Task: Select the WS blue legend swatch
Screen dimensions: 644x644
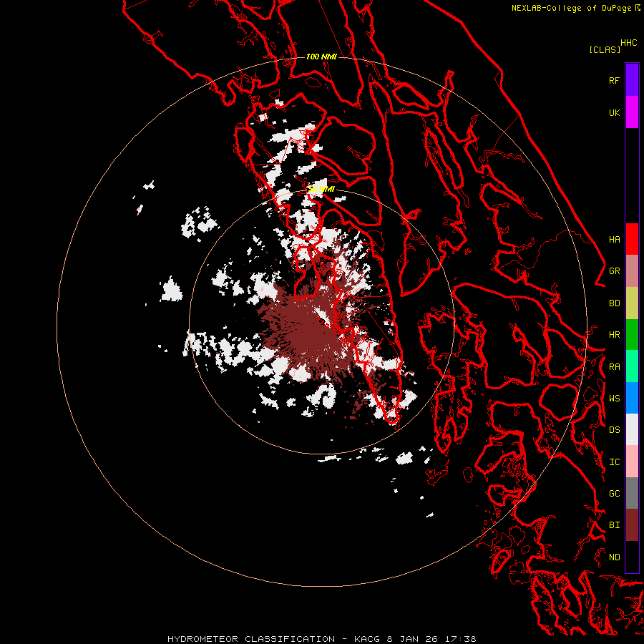Action: point(632,398)
